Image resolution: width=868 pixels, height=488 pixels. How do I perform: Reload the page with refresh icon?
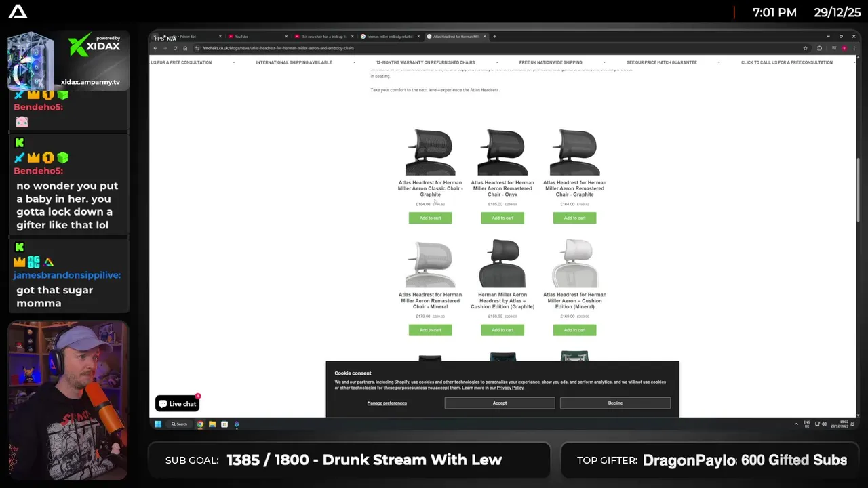click(x=175, y=48)
